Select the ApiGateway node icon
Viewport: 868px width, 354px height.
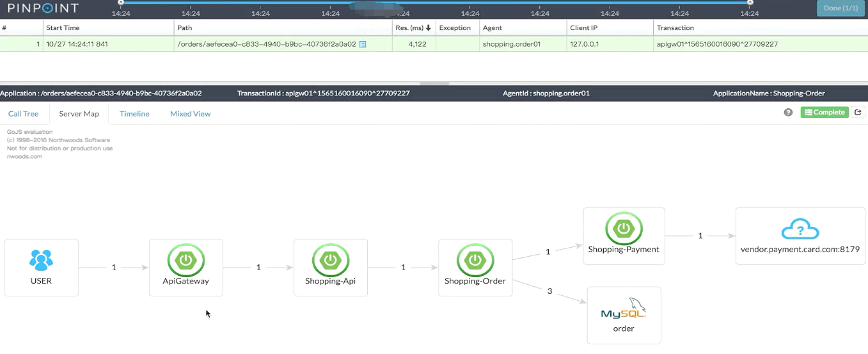(x=185, y=260)
